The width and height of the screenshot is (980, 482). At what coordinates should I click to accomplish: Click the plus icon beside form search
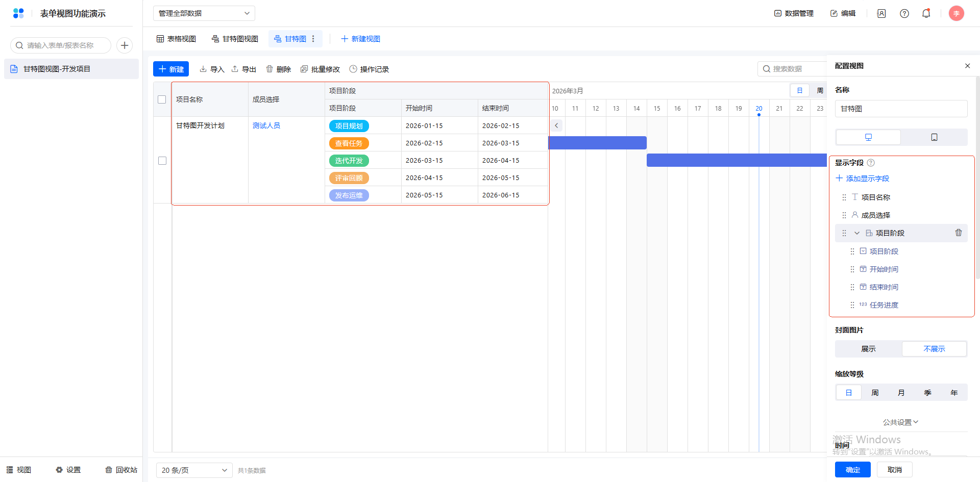click(125, 45)
